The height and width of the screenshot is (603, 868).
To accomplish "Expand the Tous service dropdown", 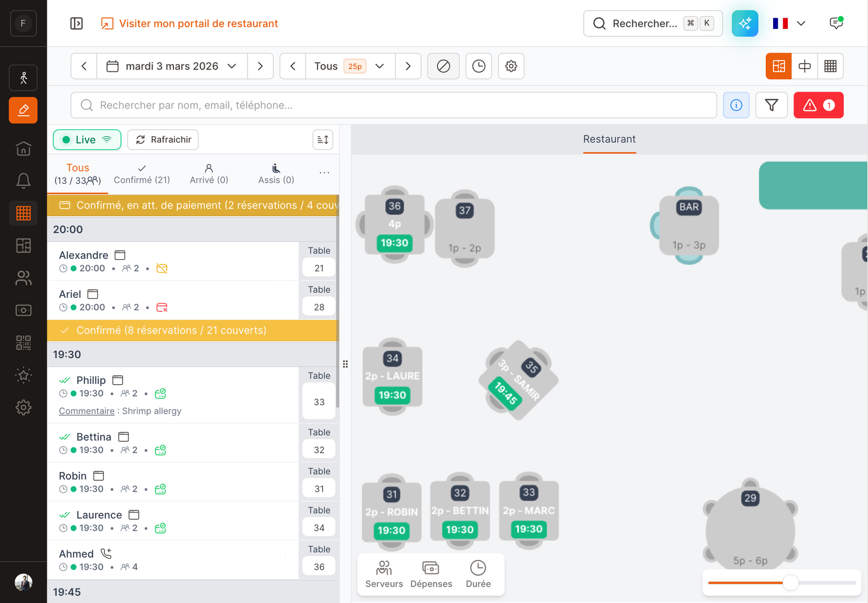I will pyautogui.click(x=350, y=66).
